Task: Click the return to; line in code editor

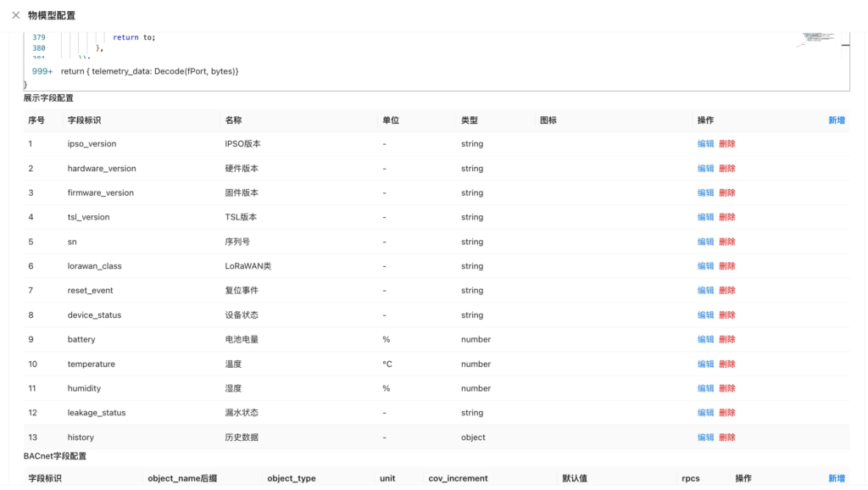Action: (134, 37)
